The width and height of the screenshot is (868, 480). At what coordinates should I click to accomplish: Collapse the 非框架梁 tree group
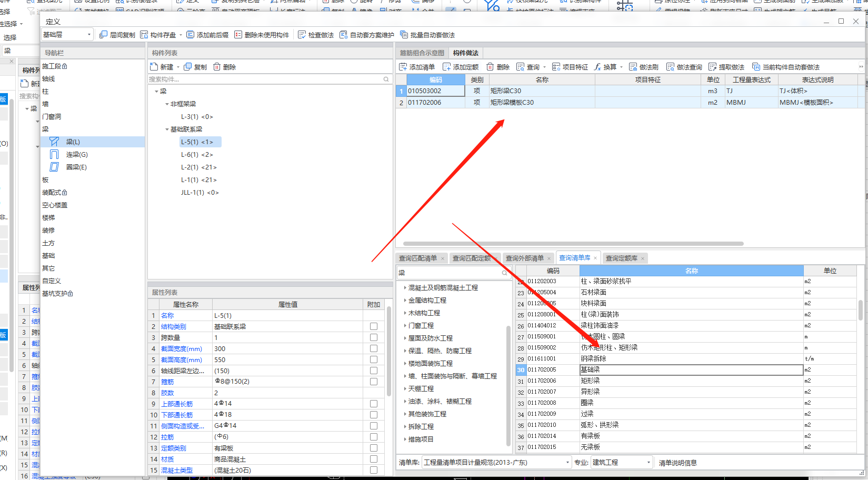[167, 104]
